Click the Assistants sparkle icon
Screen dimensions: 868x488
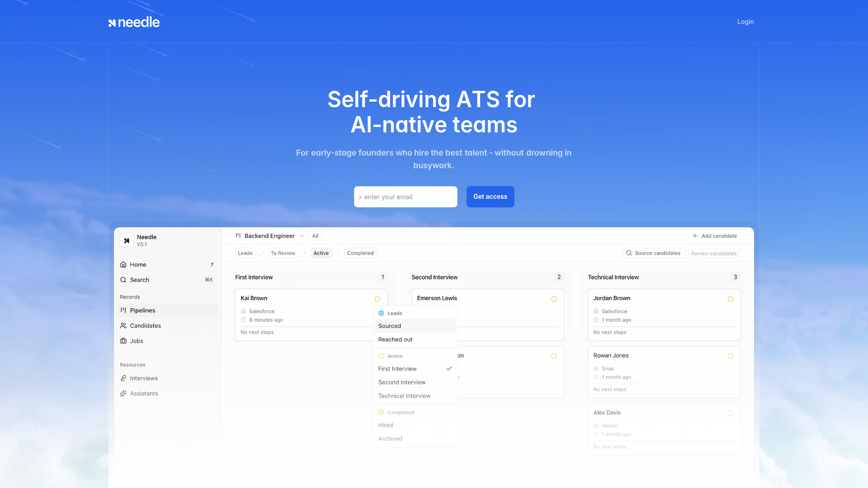(123, 394)
